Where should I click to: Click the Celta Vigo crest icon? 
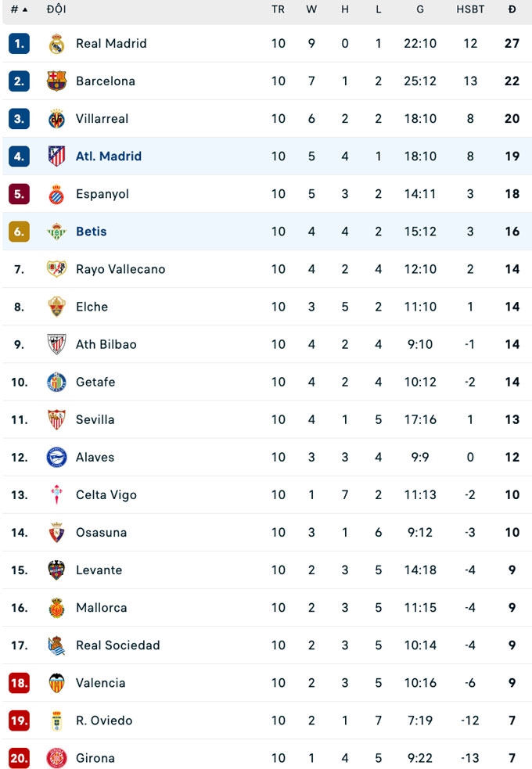click(56, 494)
